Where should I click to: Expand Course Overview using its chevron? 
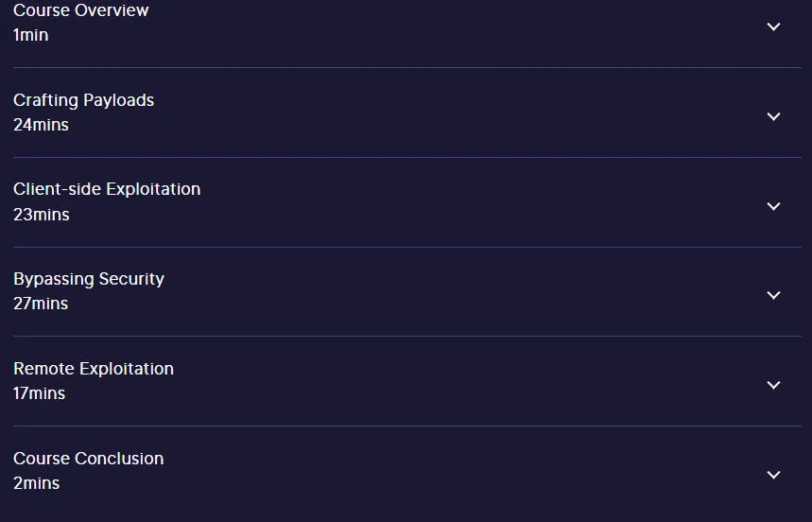(773, 26)
